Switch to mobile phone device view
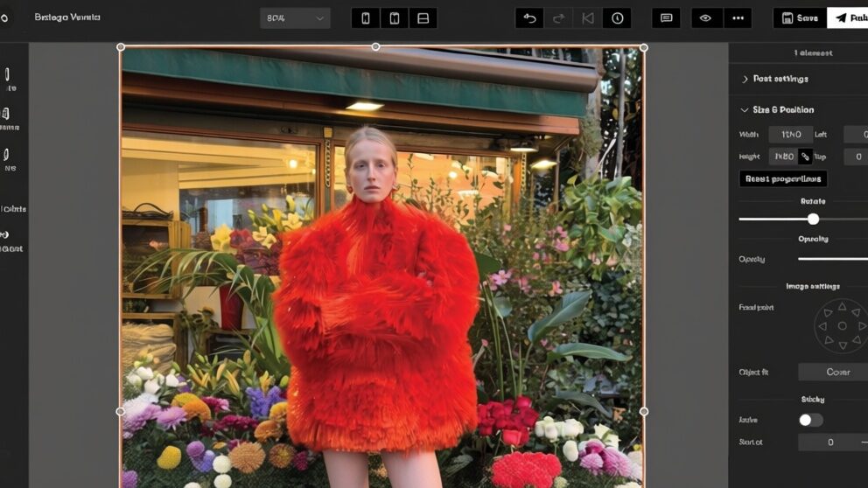Image resolution: width=868 pixels, height=488 pixels. tap(366, 18)
